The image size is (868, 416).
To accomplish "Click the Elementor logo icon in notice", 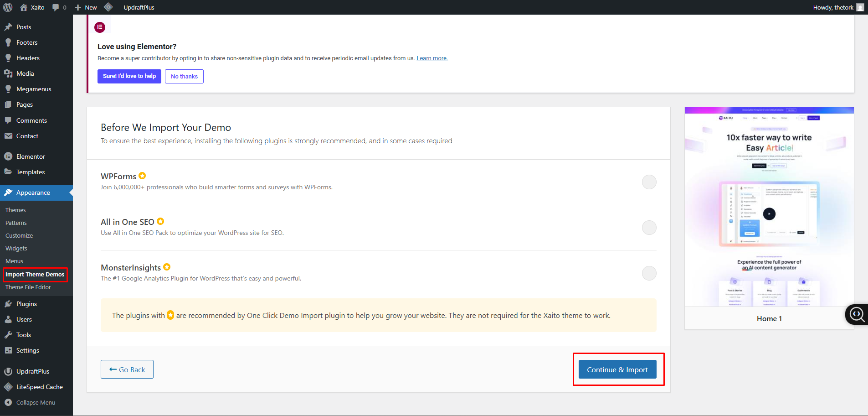I will [x=100, y=27].
